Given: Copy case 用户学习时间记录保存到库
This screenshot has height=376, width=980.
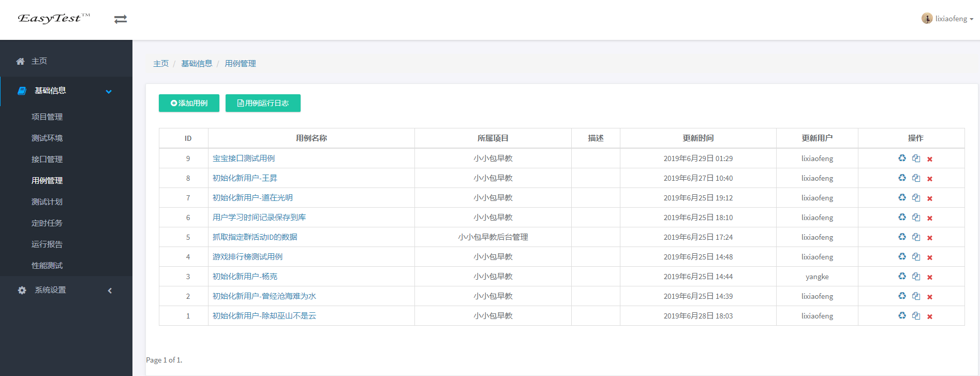Looking at the screenshot, I should [x=916, y=217].
